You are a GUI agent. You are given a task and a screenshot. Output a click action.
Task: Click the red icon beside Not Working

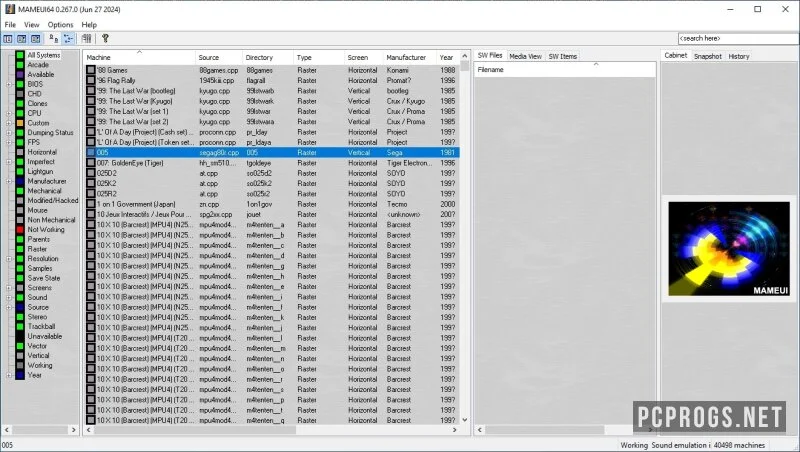(20, 230)
